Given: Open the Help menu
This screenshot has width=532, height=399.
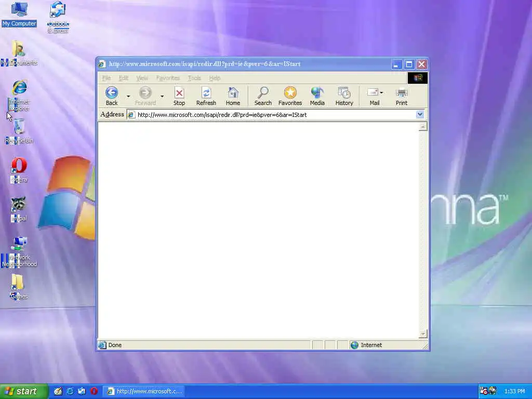Looking at the screenshot, I should click(x=215, y=78).
